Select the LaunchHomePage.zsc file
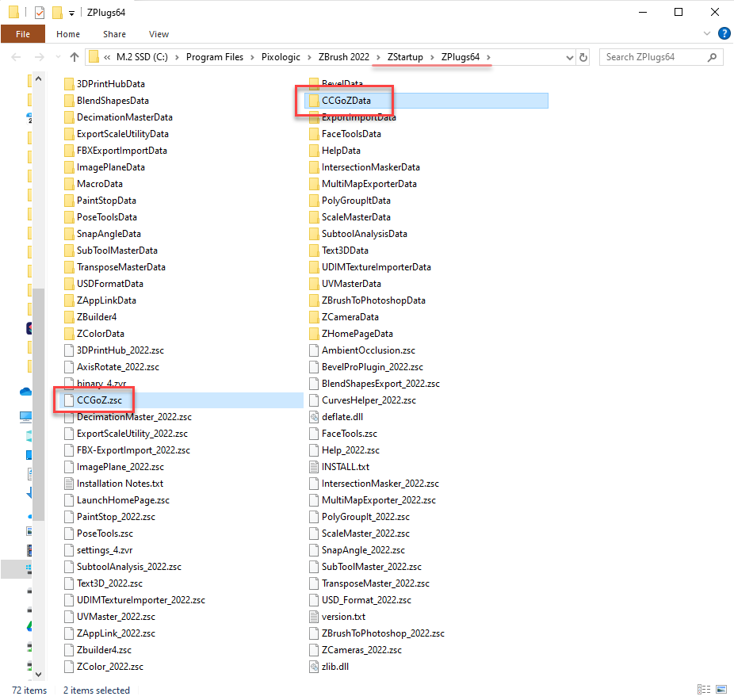734x700 pixels. click(x=117, y=500)
